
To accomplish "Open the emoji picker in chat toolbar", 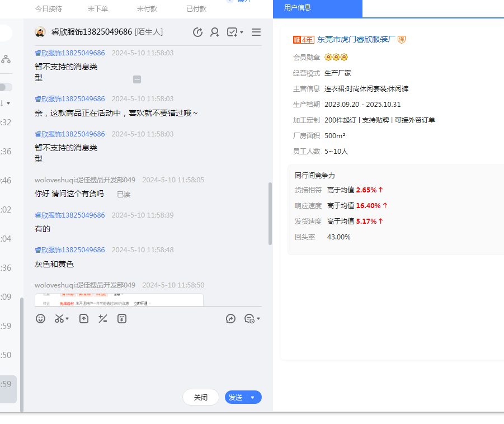I will pos(40,319).
